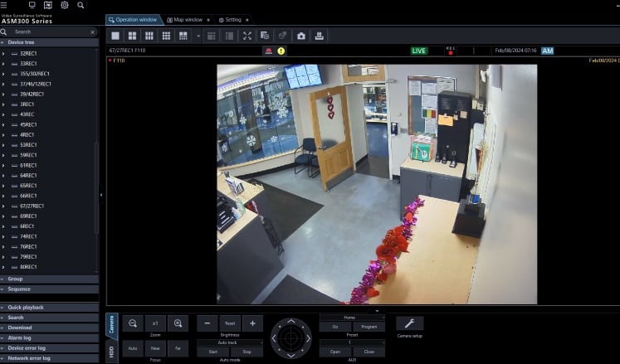Click the AUX Close button
This screenshot has height=364, width=620.
pyautogui.click(x=369, y=352)
